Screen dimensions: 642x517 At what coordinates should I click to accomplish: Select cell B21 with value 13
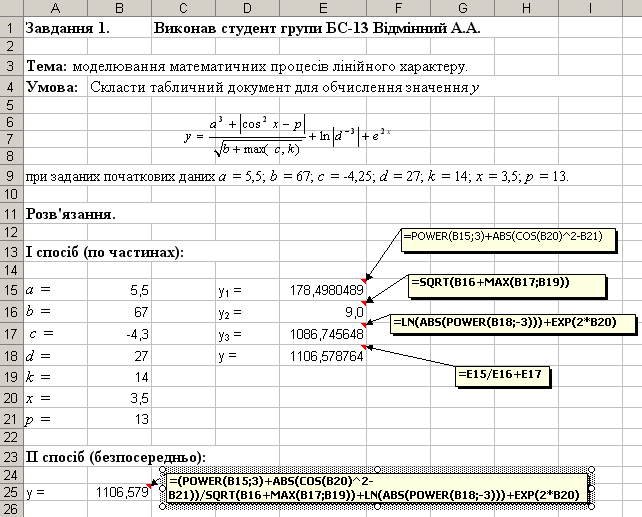tap(119, 419)
